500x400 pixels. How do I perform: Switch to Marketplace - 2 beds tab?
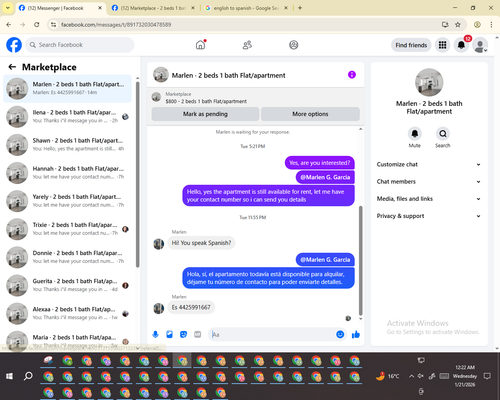[153, 8]
